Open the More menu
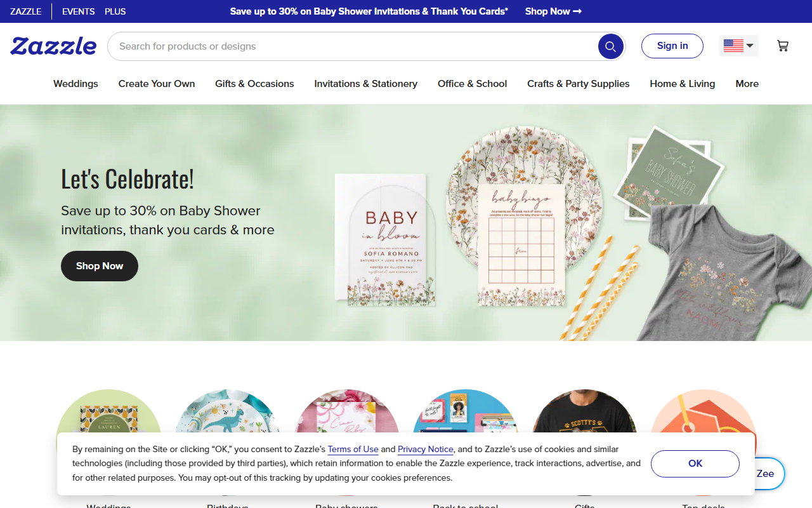812x508 pixels. click(747, 84)
